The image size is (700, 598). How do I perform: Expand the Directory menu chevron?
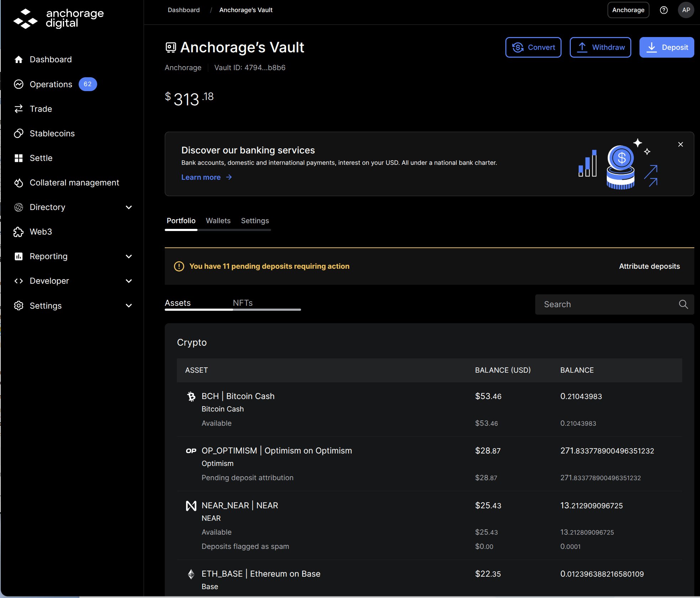pos(129,207)
